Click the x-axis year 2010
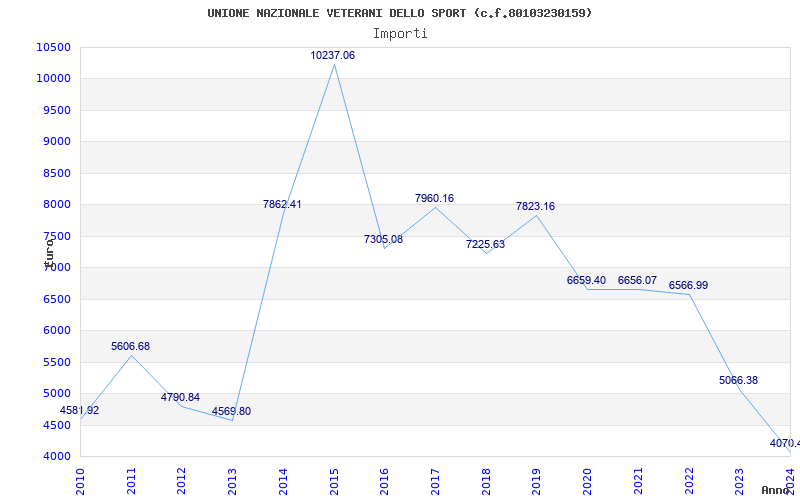 point(80,481)
